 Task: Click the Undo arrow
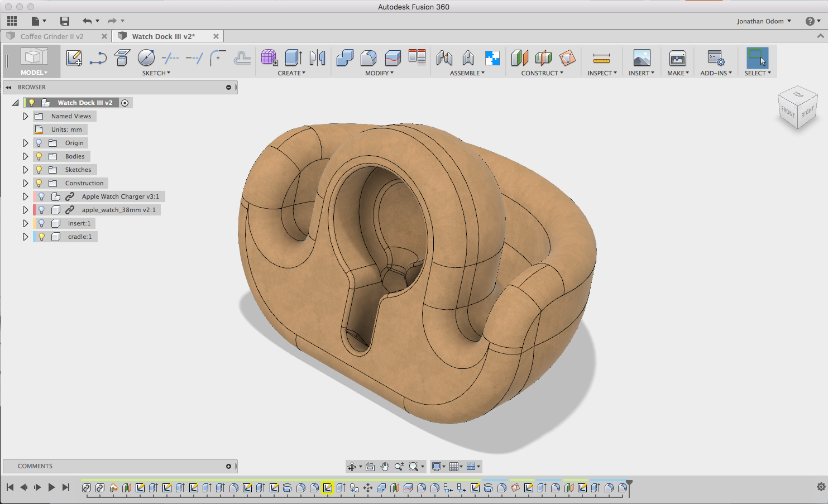click(x=87, y=21)
